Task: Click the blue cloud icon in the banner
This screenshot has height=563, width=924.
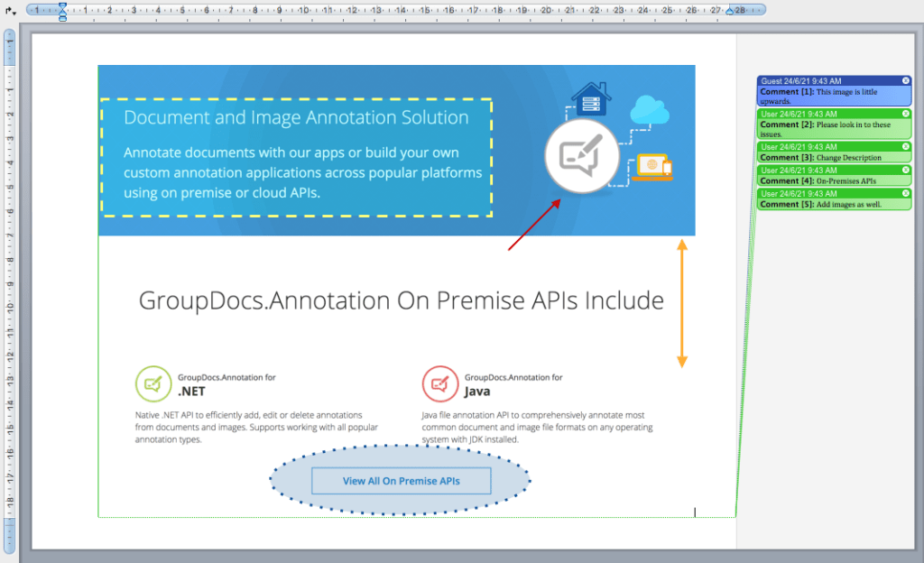Action: [651, 111]
